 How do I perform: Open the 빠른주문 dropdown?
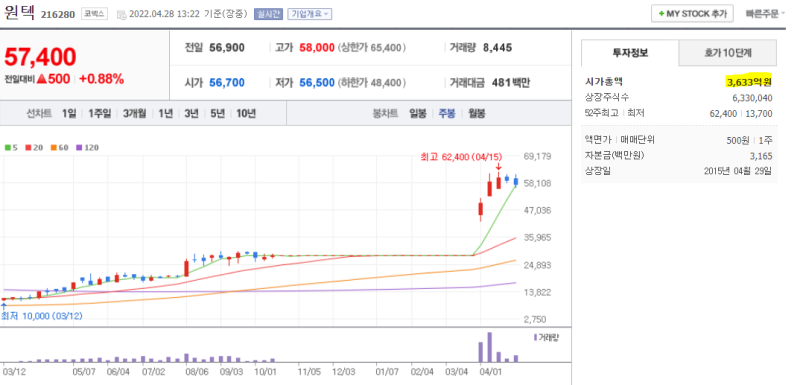click(x=765, y=14)
